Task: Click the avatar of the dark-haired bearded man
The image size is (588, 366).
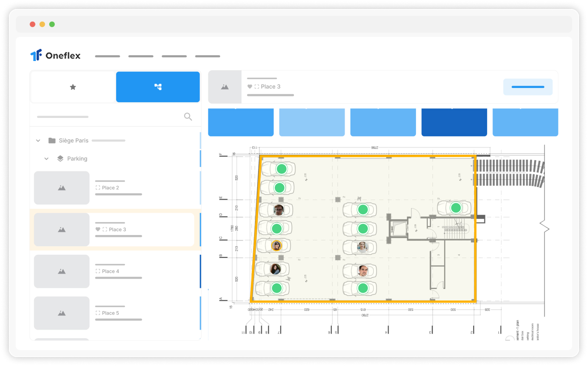Action: (x=363, y=271)
